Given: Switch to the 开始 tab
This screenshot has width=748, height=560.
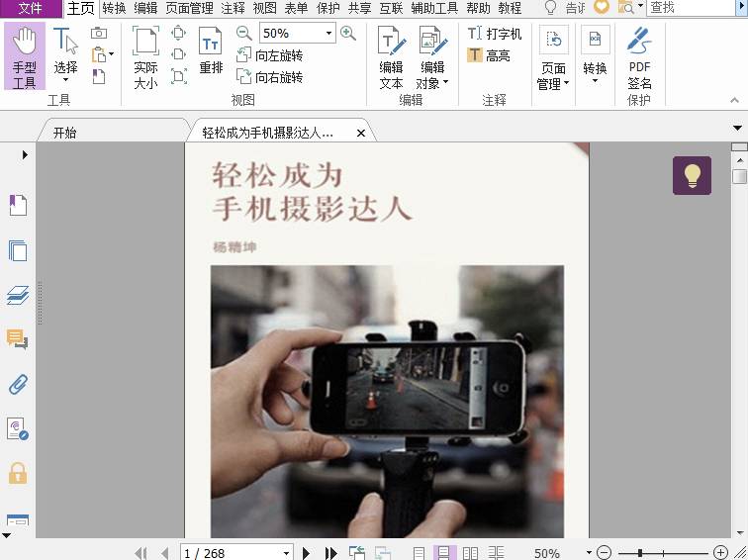Looking at the screenshot, I should point(64,132).
